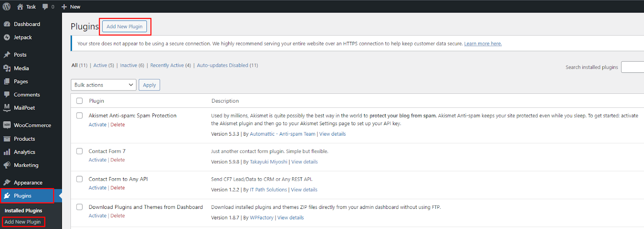Screen dimensions: 644x229
Task: Click the Add New Plugin button near title
Action: [x=124, y=27]
